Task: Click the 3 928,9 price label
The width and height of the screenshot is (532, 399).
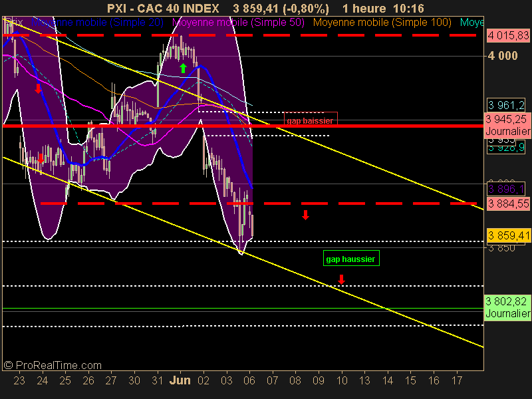Action: coord(506,148)
